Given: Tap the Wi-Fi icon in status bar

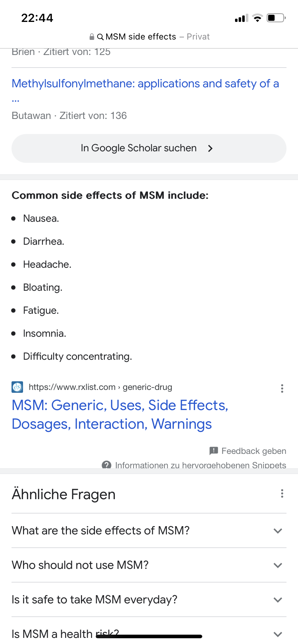Looking at the screenshot, I should coord(257,18).
